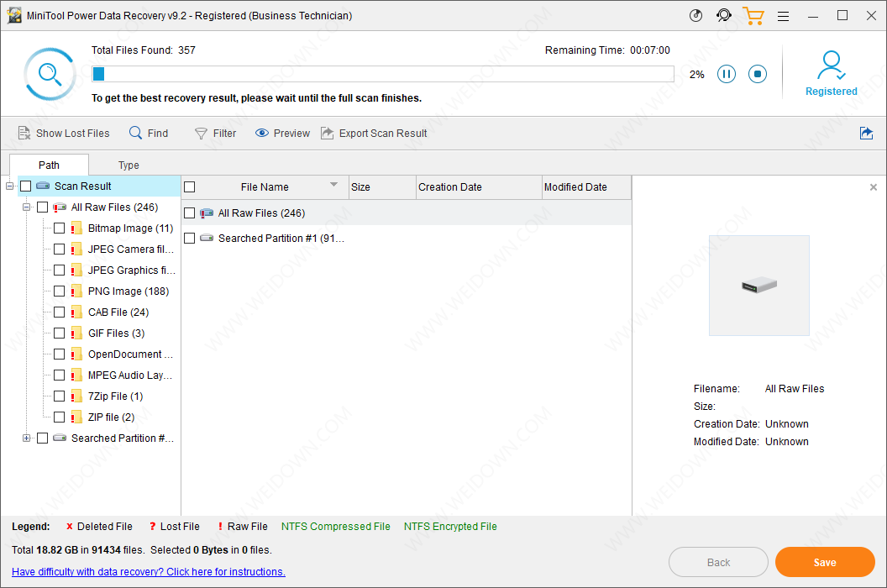
Task: Click All Raw Files drive icon in list
Action: [x=207, y=213]
